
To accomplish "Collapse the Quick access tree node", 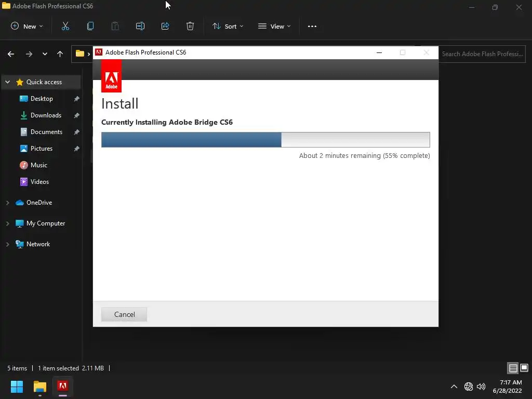I will 7,82.
